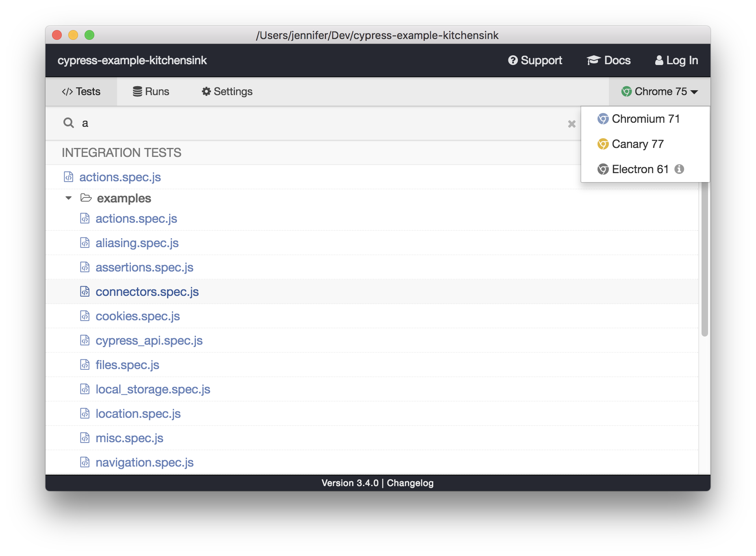Run misc.spec.js
Viewport: 756px width, 556px height.
point(129,438)
